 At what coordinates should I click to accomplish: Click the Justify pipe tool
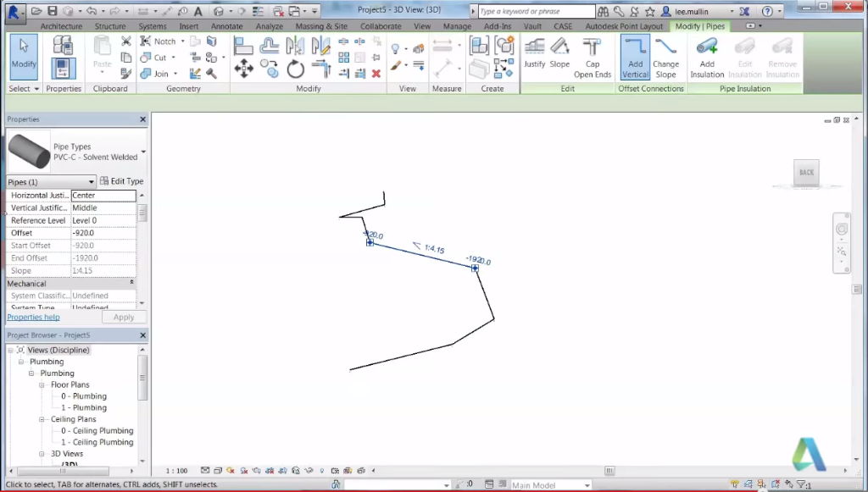pyautogui.click(x=534, y=53)
